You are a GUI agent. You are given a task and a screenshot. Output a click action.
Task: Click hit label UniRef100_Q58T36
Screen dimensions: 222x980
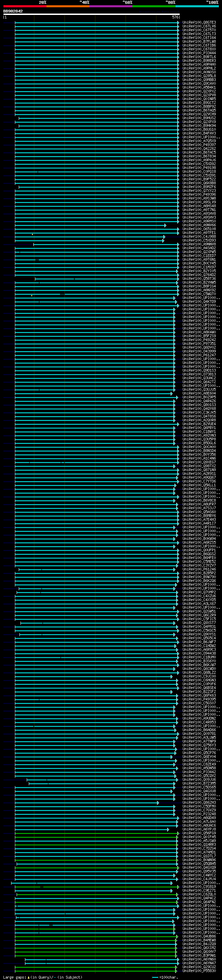pyautogui.click(x=199, y=279)
